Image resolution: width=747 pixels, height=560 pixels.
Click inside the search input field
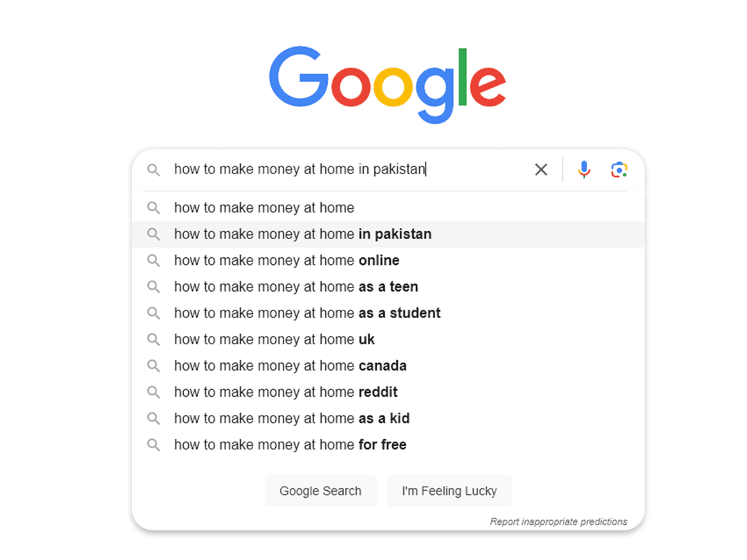(x=346, y=169)
